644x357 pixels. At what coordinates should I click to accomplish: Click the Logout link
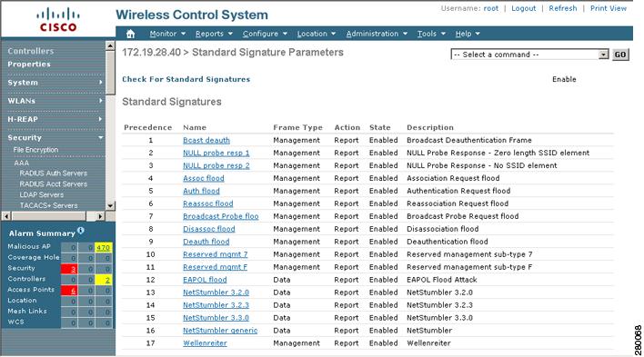[523, 8]
